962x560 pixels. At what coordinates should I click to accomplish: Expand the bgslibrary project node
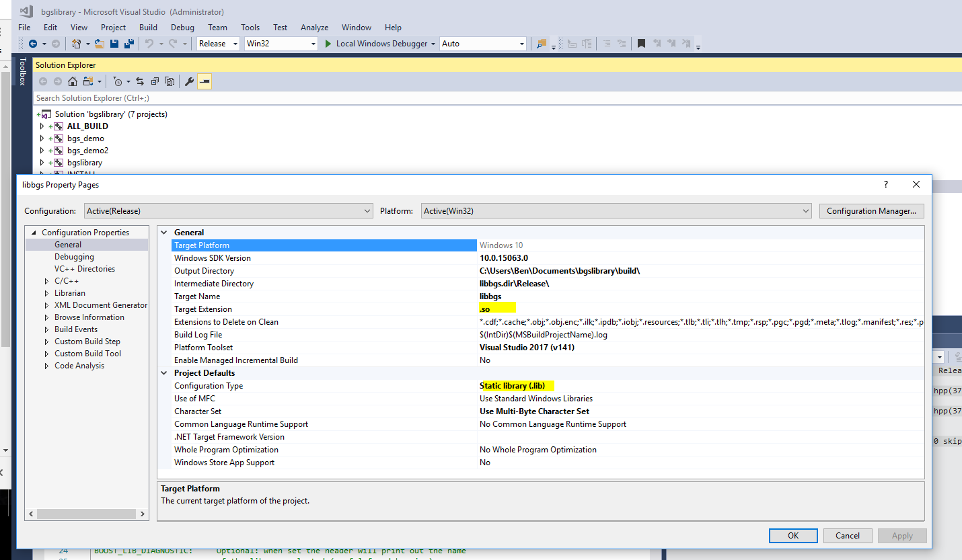[x=42, y=163]
